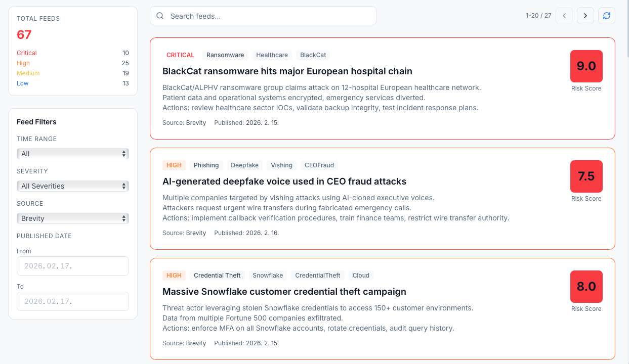Click the Ransomware tag on the first feed
This screenshot has width=629, height=364.
225,55
